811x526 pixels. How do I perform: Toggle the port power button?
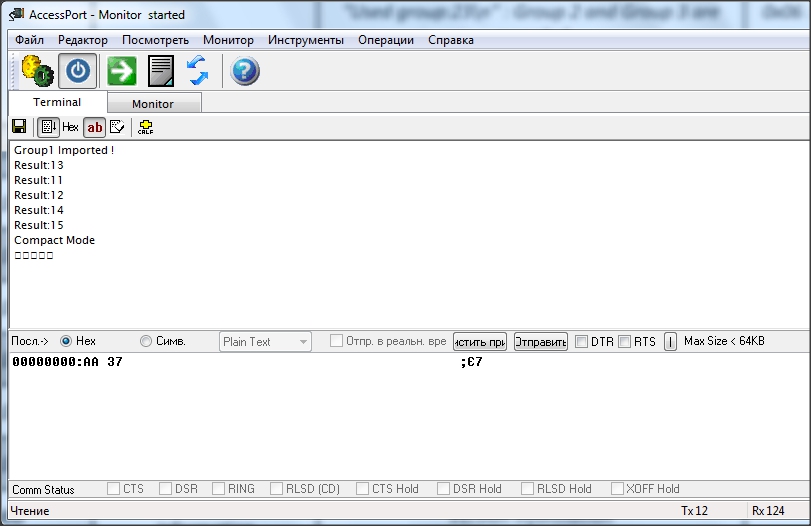78,71
